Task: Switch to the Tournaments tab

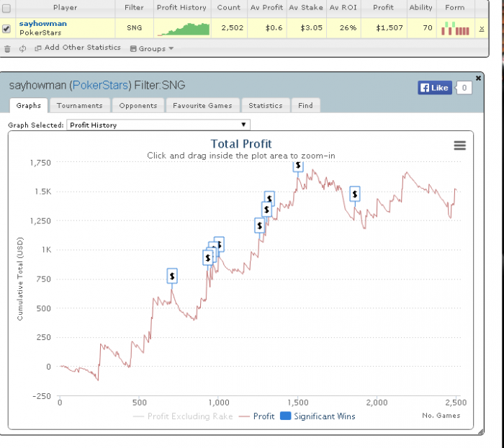Action: (79, 105)
